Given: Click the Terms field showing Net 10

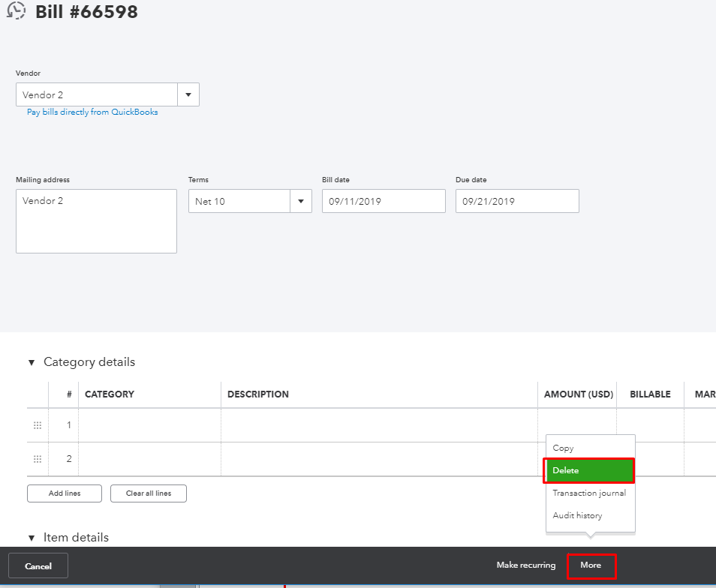Looking at the screenshot, I should (239, 201).
